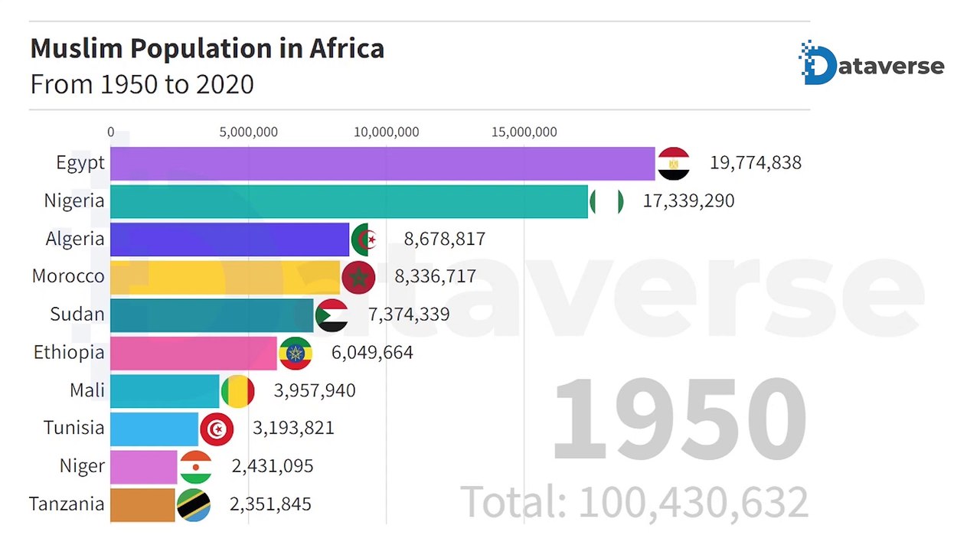This screenshot has width=980, height=551.
Task: Click the Tanzania country label
Action: click(67, 504)
